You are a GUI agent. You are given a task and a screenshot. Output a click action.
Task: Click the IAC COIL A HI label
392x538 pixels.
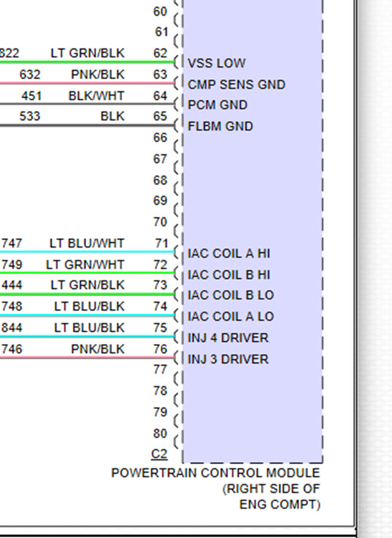[x=229, y=254]
